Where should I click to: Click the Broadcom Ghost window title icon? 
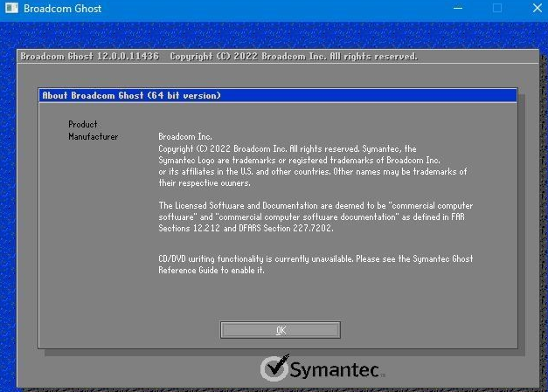(x=11, y=8)
